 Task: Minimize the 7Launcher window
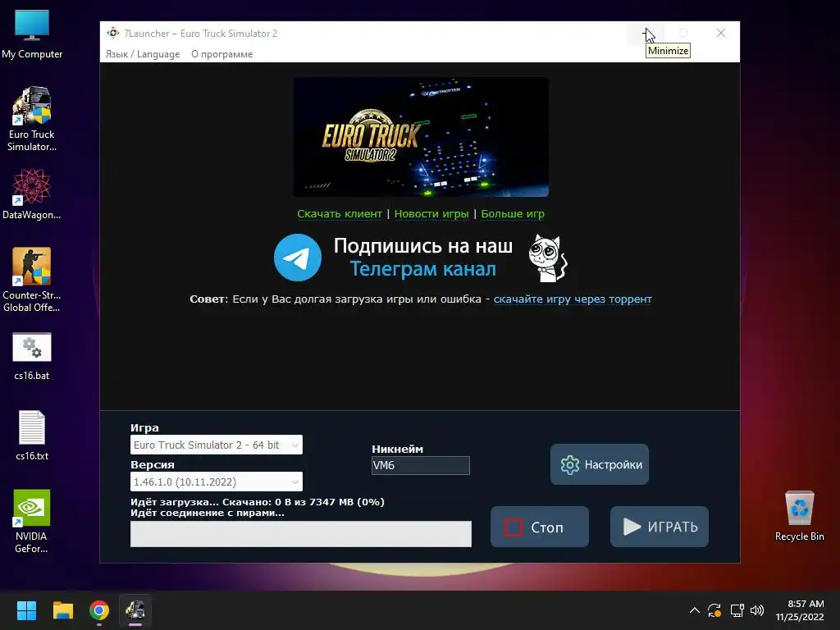click(646, 33)
